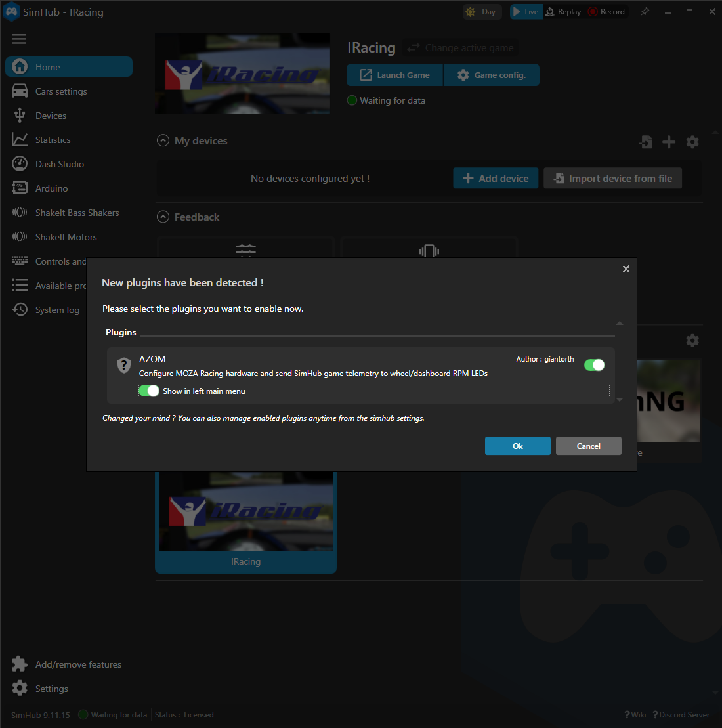Collapse the Feedback section

click(163, 217)
